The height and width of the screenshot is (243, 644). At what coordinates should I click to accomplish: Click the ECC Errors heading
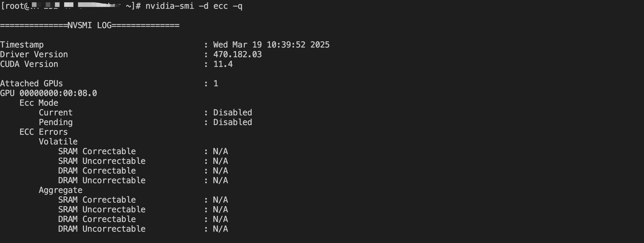(43, 132)
